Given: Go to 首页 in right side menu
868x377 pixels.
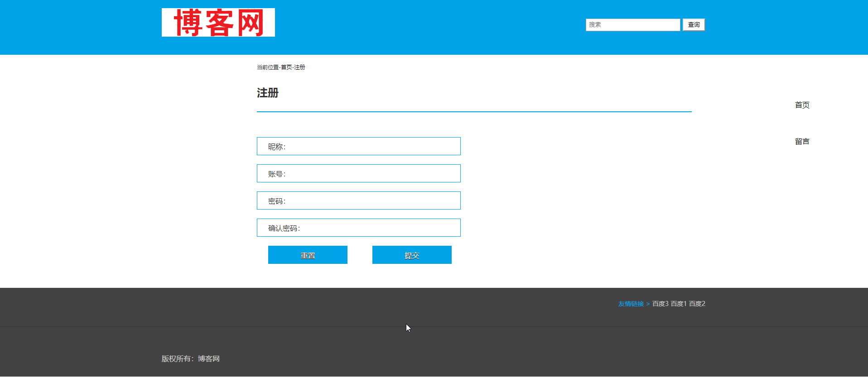Looking at the screenshot, I should click(802, 105).
